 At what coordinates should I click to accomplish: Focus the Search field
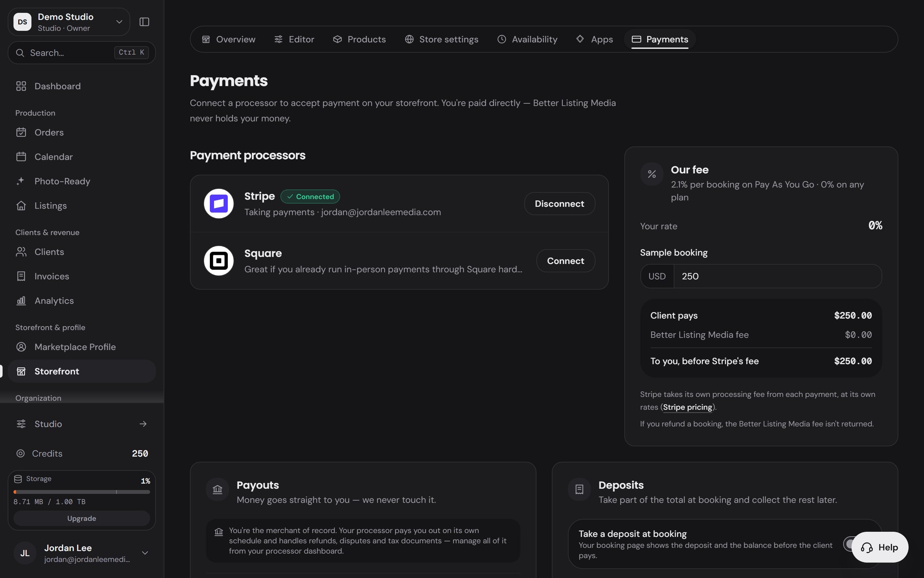(x=82, y=53)
